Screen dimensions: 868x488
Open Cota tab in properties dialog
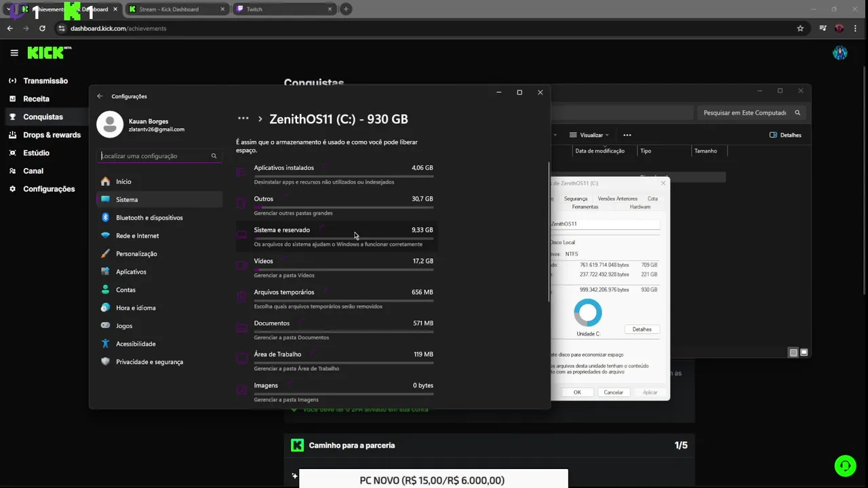pyautogui.click(x=652, y=199)
